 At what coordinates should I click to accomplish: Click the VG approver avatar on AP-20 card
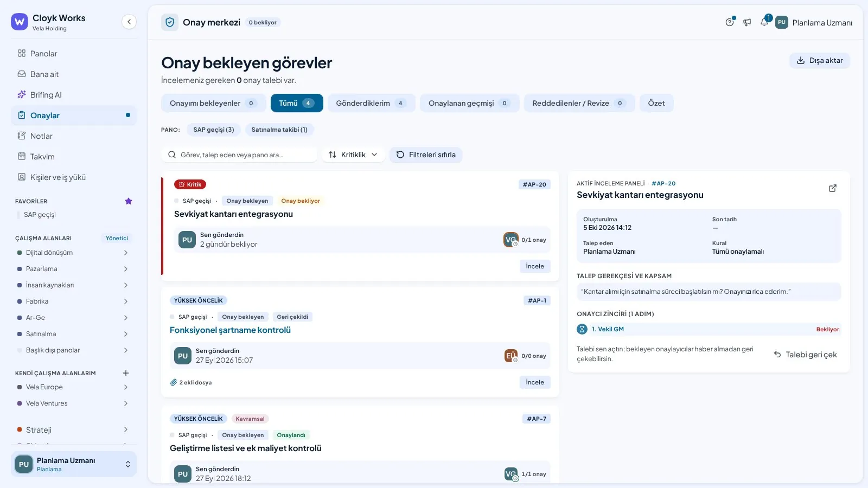pyautogui.click(x=510, y=240)
